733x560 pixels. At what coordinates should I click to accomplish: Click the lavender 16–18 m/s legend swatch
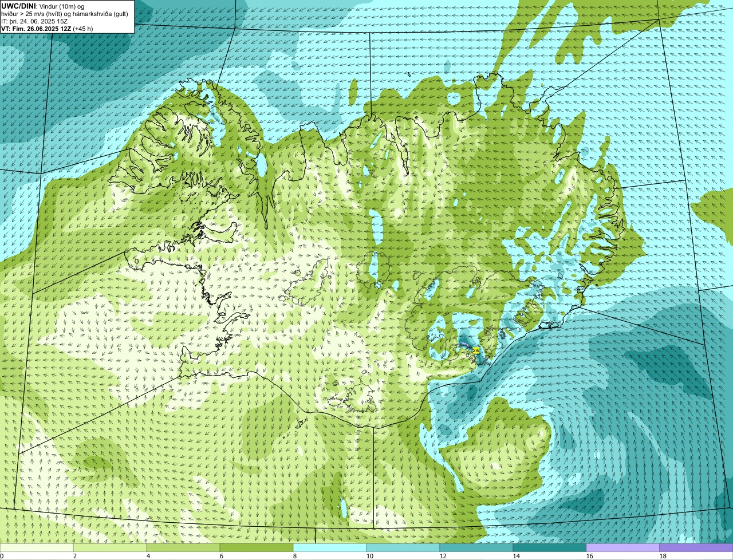click(x=624, y=547)
